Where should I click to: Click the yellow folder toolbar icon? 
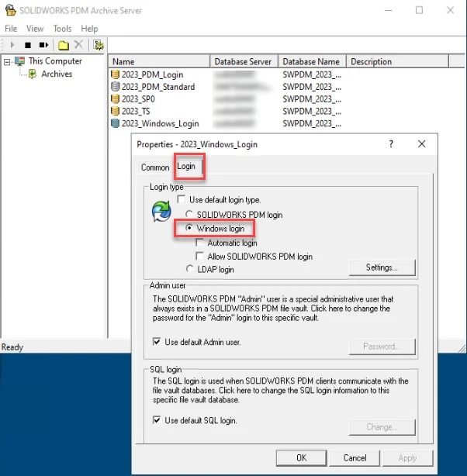point(63,45)
